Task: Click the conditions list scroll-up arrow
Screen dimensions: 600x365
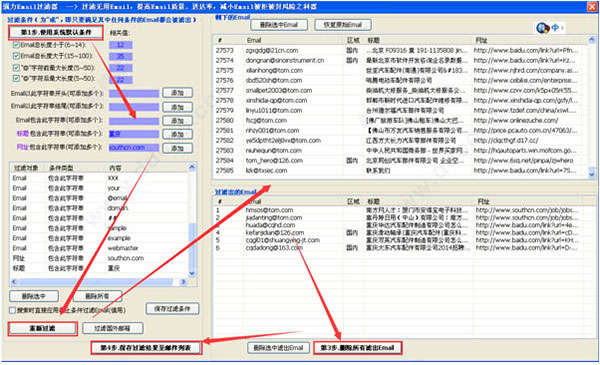Action: (192, 167)
